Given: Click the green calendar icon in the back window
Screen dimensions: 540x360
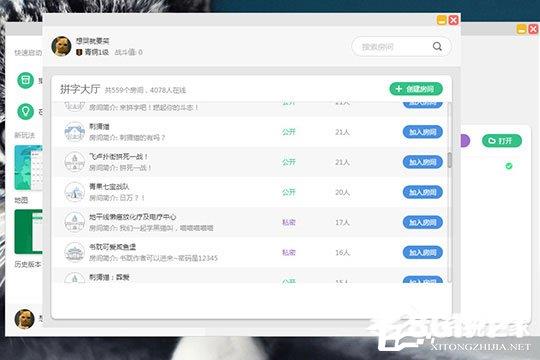Looking at the screenshot, I should point(25,80).
